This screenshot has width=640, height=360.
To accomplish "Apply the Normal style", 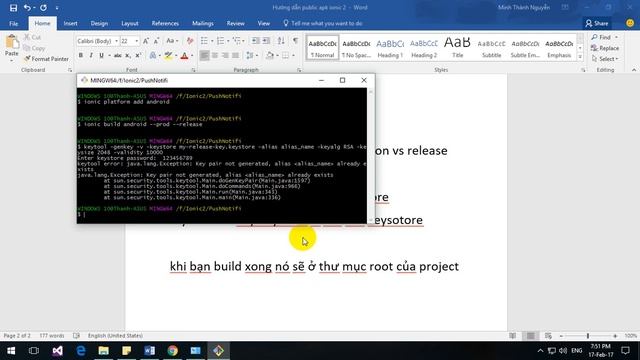I will 322,48.
